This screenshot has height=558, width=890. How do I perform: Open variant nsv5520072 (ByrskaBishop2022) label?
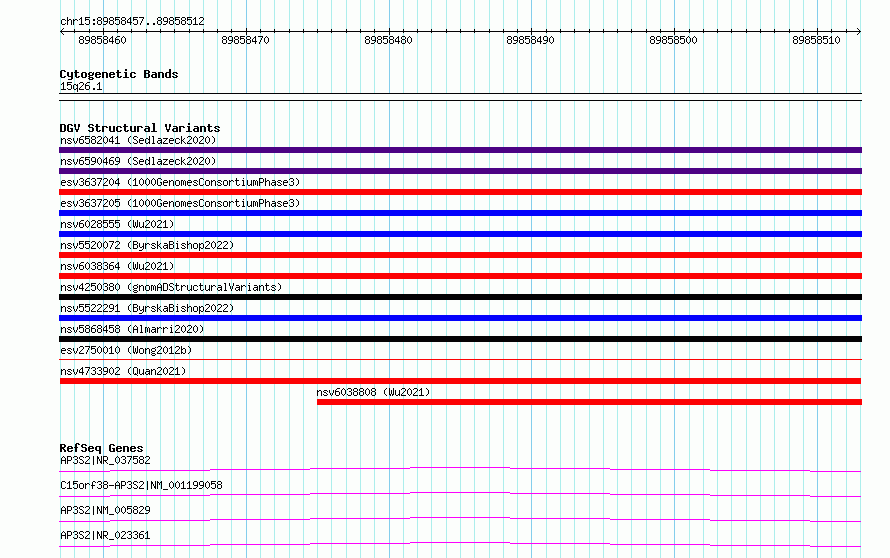147,245
